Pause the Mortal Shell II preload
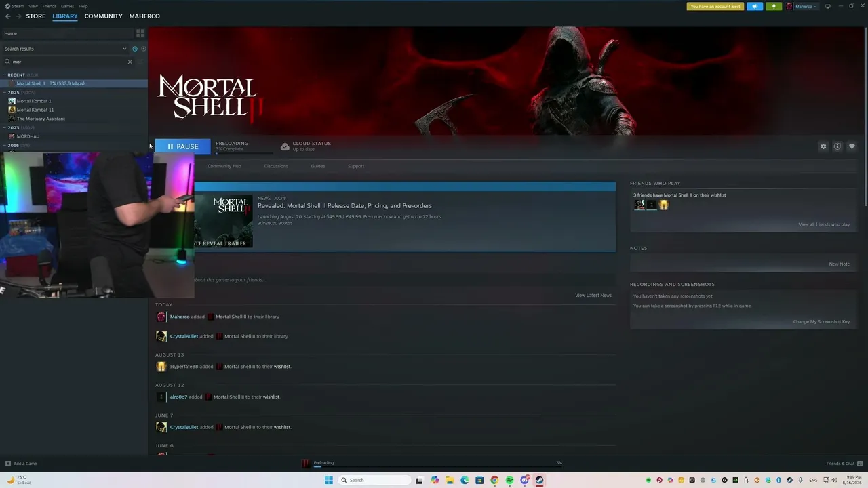The image size is (868, 488). tap(182, 146)
